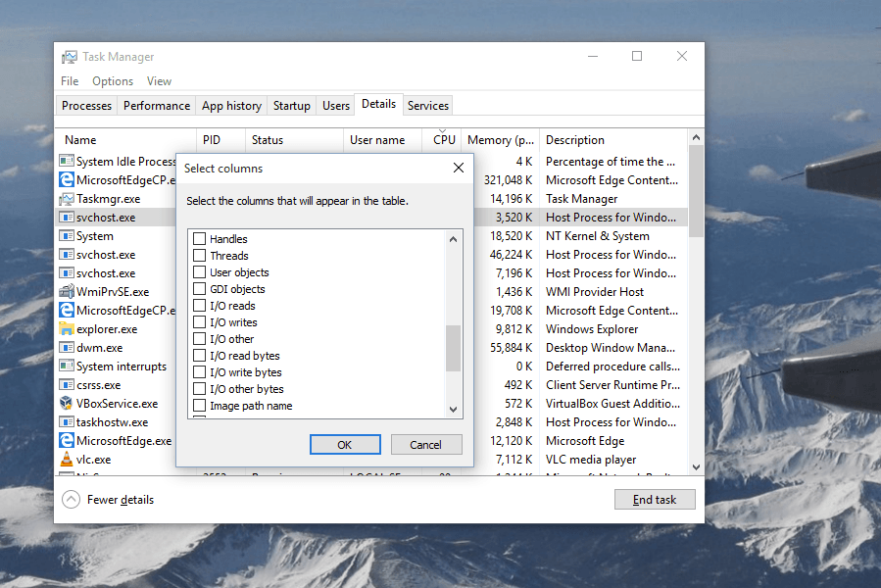The width and height of the screenshot is (881, 588).
Task: Switch to the Services tab
Action: click(x=428, y=106)
